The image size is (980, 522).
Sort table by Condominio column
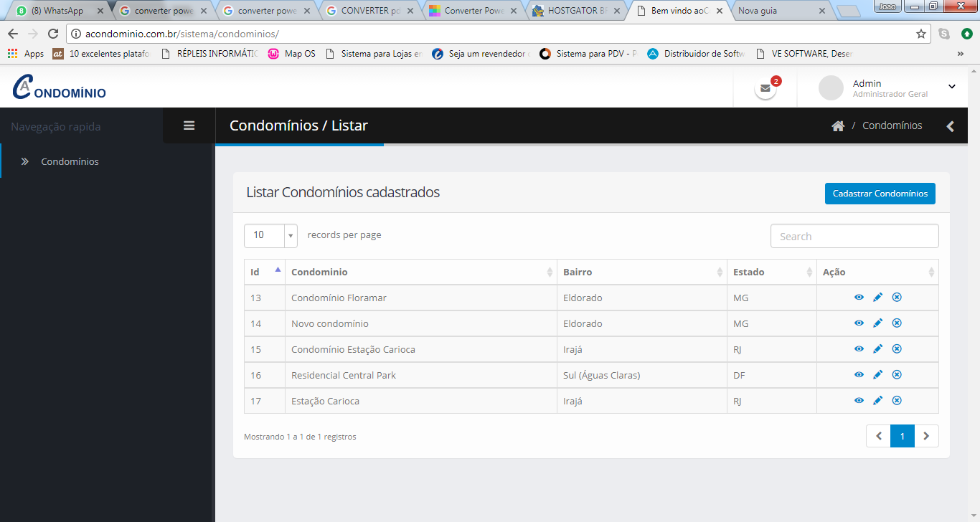421,272
